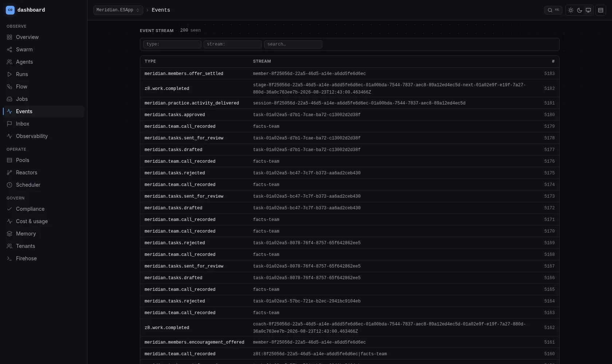The height and width of the screenshot is (364, 612).
Task: Open the Swarm view
Action: point(44,50)
